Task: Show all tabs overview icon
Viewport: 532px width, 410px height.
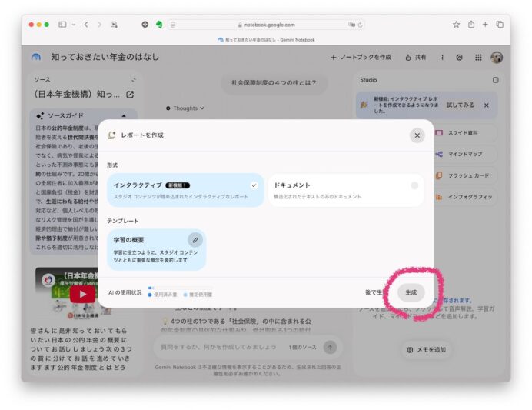Action: tap(500, 24)
